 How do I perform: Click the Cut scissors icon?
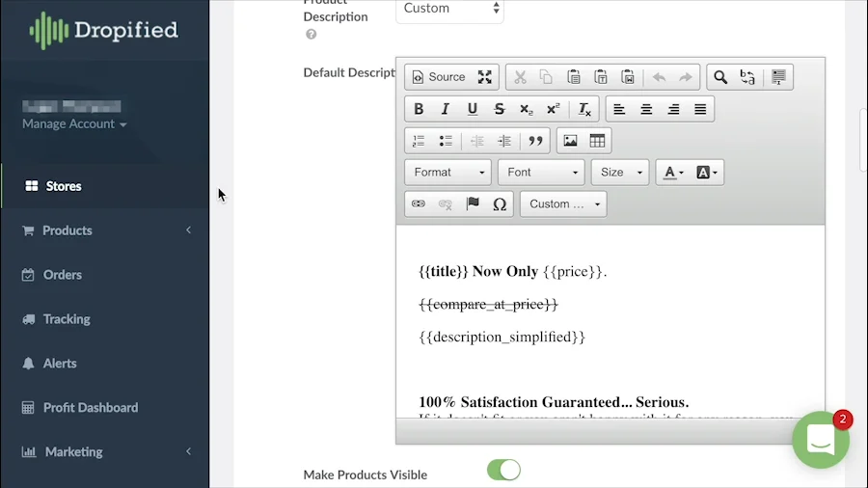[520, 77]
